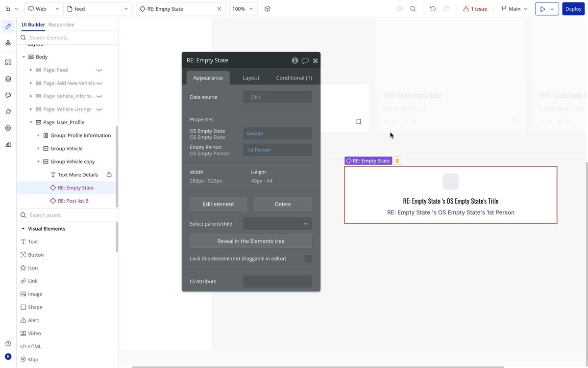Select the Layout tab

point(251,78)
